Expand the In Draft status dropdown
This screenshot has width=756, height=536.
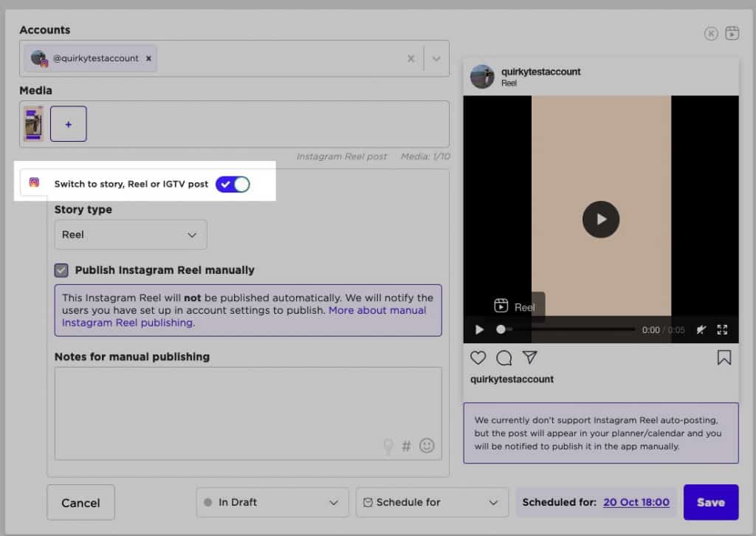pos(272,502)
